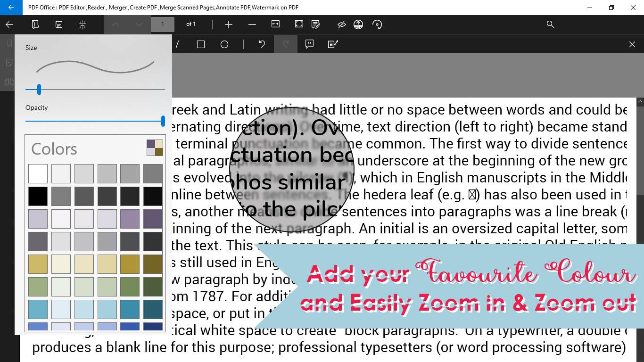Viewport: 644px width, 362px height.
Task: Go to the previous page
Action: coord(116,25)
